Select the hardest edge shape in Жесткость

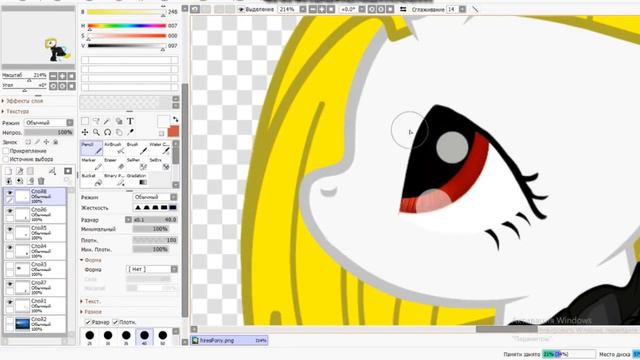point(173,208)
